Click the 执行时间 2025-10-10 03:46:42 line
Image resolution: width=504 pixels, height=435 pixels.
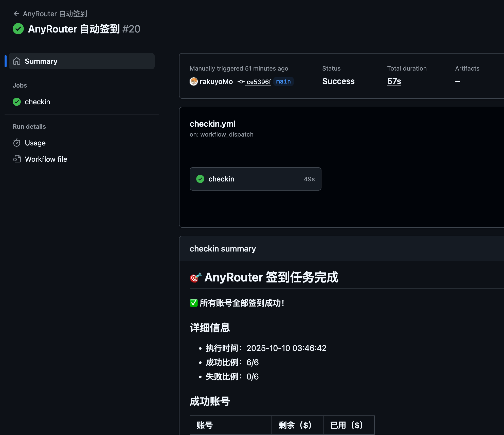pyautogui.click(x=266, y=348)
